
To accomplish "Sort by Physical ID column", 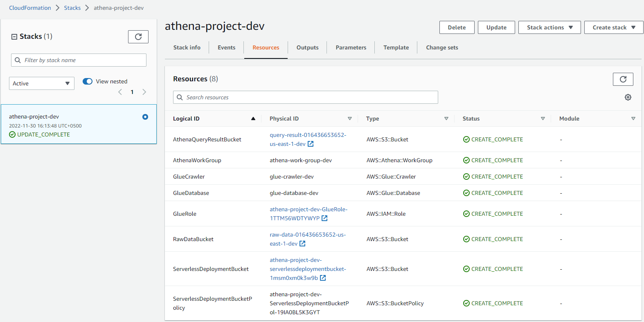I will [x=350, y=119].
